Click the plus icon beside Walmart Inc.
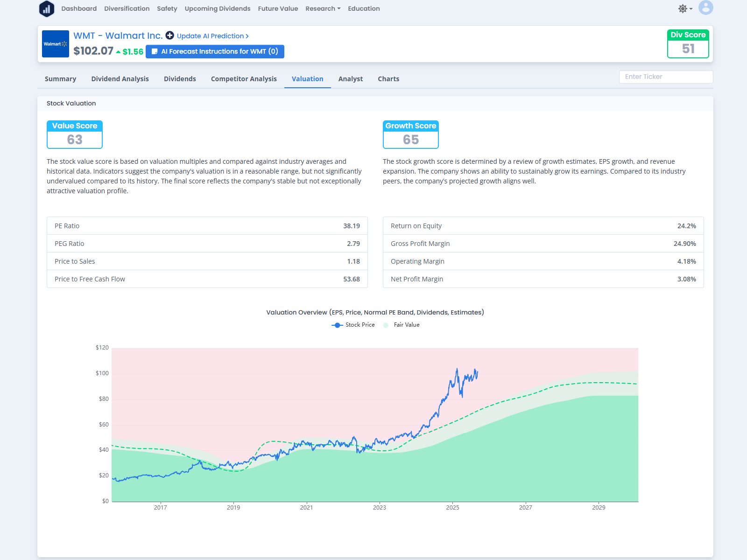Viewport: 747px width, 560px height. click(x=170, y=35)
